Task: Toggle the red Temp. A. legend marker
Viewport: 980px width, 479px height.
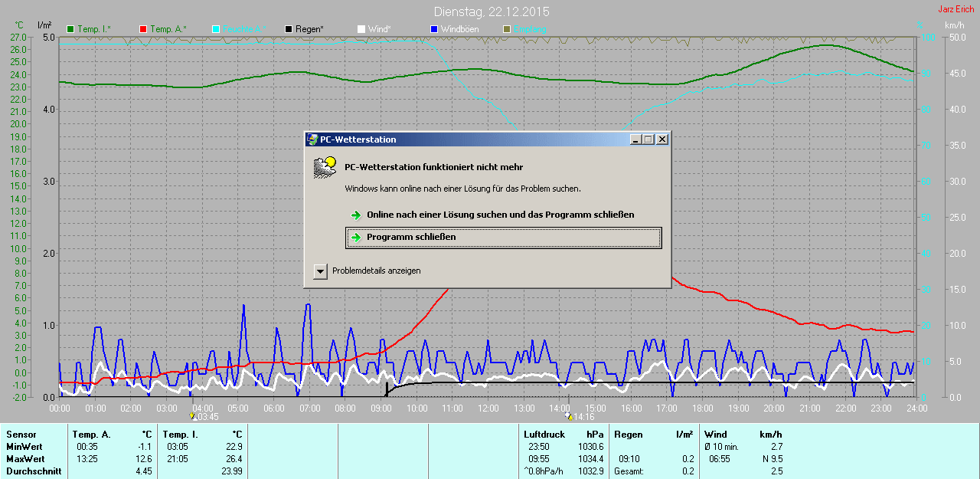Action: tap(144, 29)
